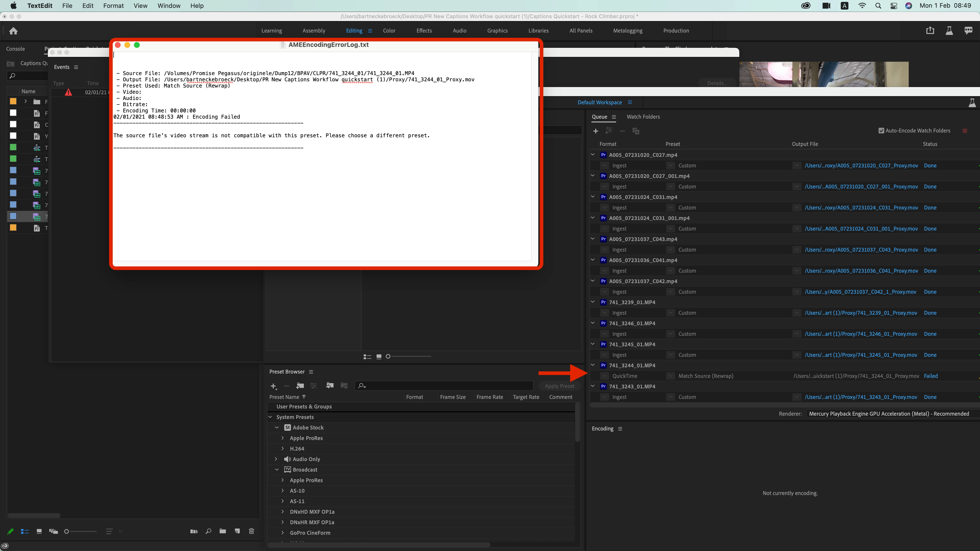Click the Home icon in Premiere
Screen dimensions: 980x551
tap(13, 31)
